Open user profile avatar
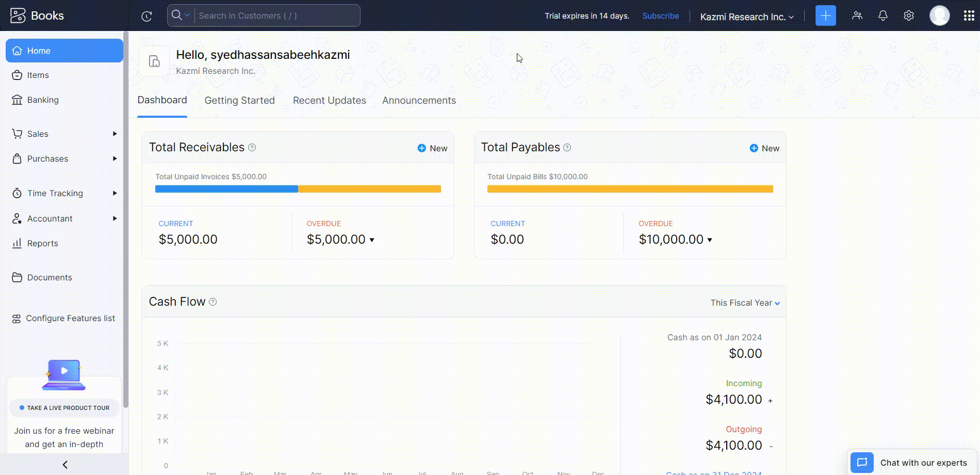980x475 pixels. [x=940, y=15]
